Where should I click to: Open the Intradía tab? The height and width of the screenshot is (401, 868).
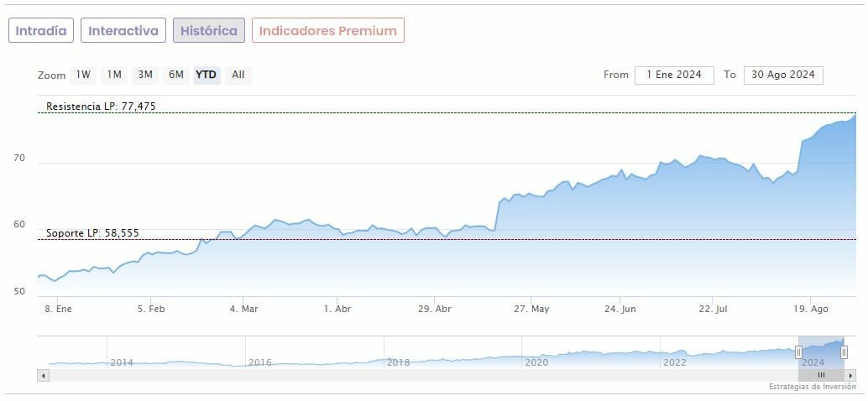point(41,30)
